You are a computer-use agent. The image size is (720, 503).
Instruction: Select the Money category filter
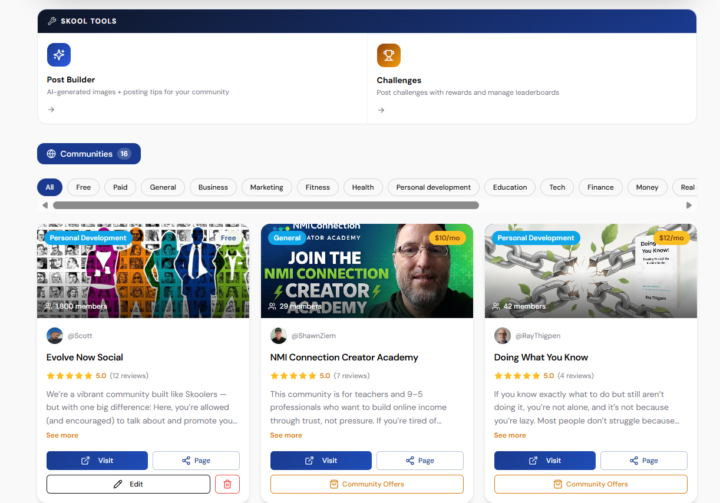[647, 187]
